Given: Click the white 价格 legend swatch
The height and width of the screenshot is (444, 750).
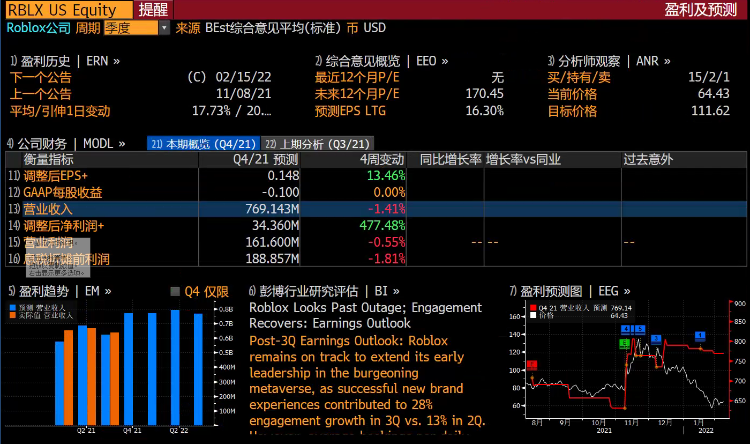Looking at the screenshot, I should click(x=533, y=315).
